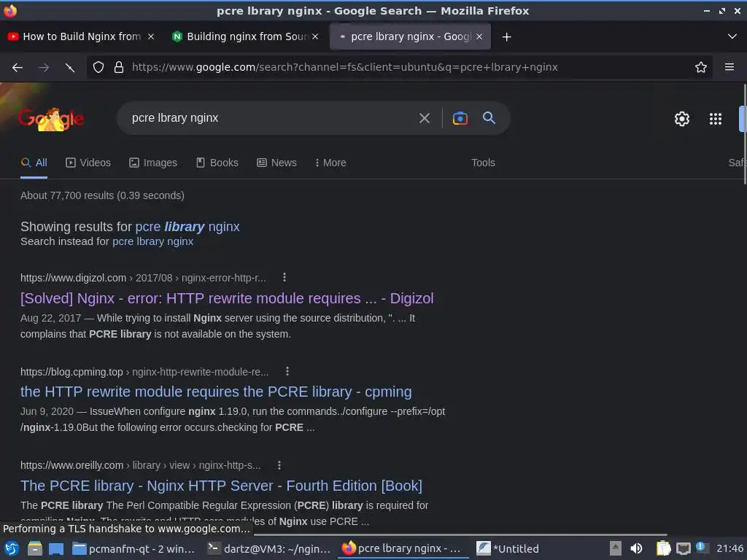Click the digizol.com breadcrumb URL
The image size is (747, 560).
tap(143, 278)
